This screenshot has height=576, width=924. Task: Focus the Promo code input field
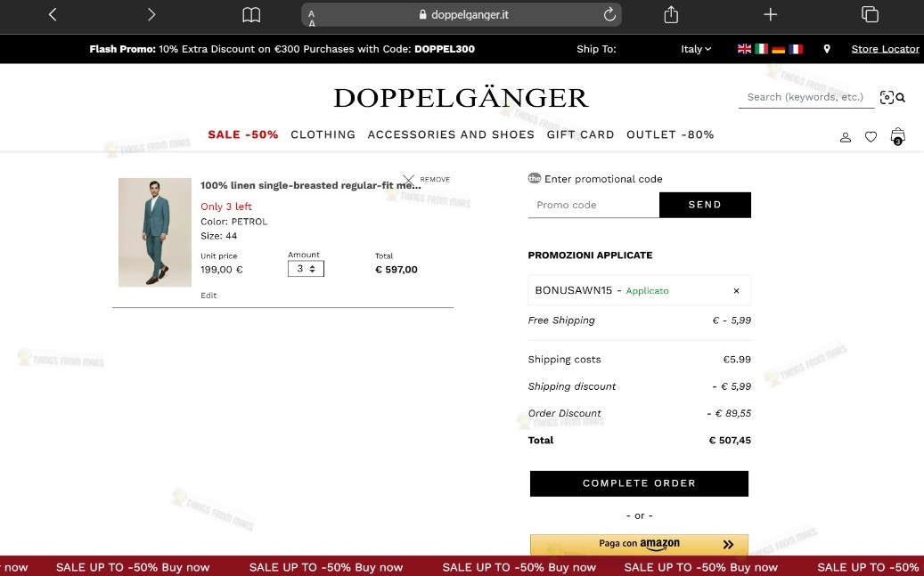(593, 205)
